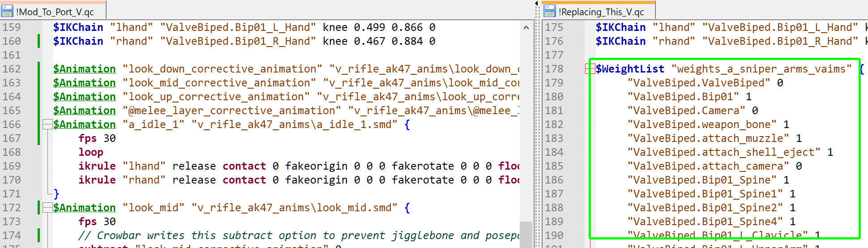Click "ValveBiped.attach_muzzle" entry
This screenshot has width=868, height=248.
coord(708,138)
